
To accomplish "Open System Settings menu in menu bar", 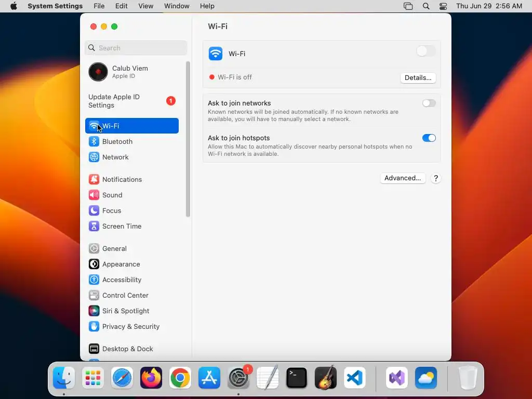I will (x=55, y=6).
